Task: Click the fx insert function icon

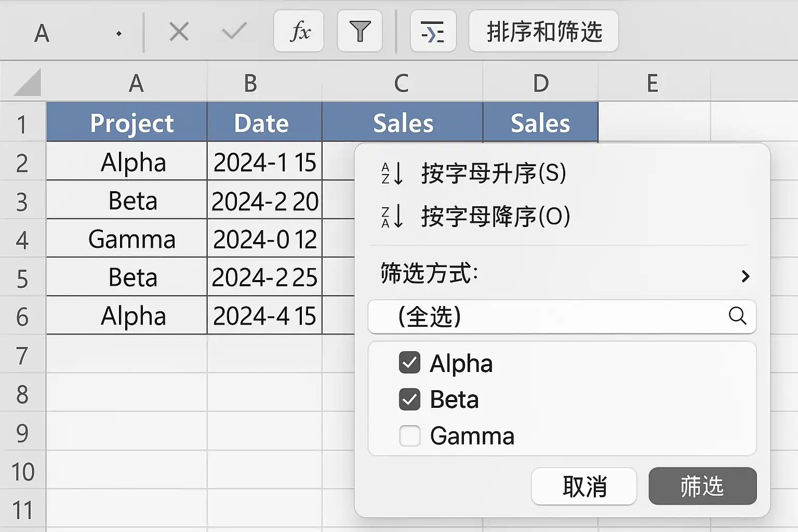Action: (299, 31)
